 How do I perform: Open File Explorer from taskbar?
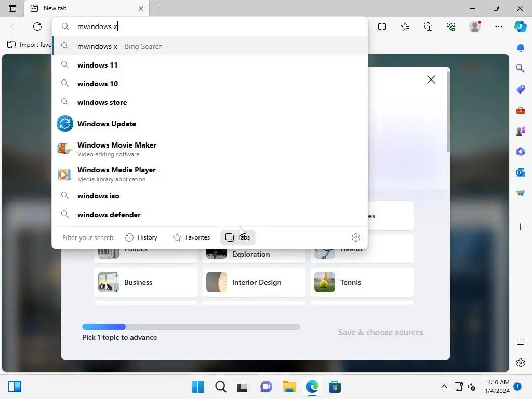tap(289, 387)
